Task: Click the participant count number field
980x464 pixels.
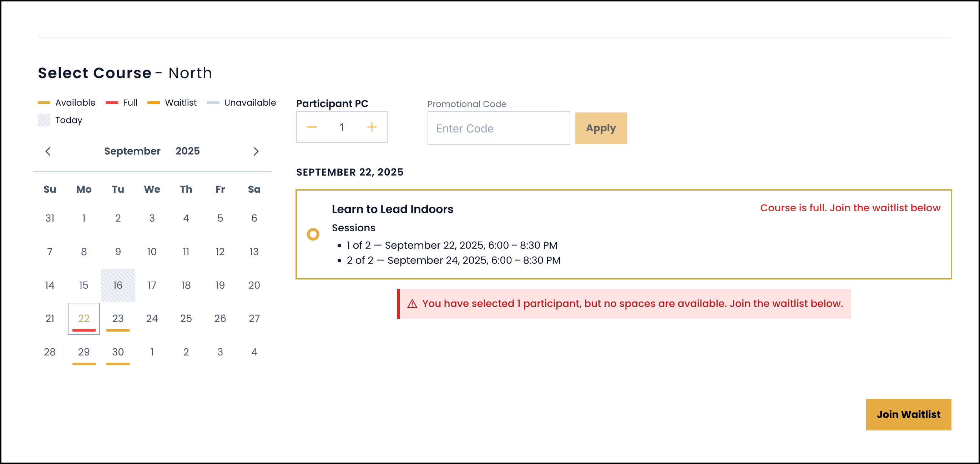Action: tap(342, 127)
